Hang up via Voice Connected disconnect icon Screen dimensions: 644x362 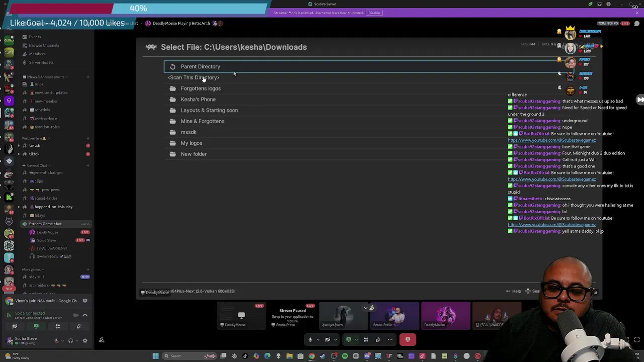pyautogui.click(x=85, y=315)
